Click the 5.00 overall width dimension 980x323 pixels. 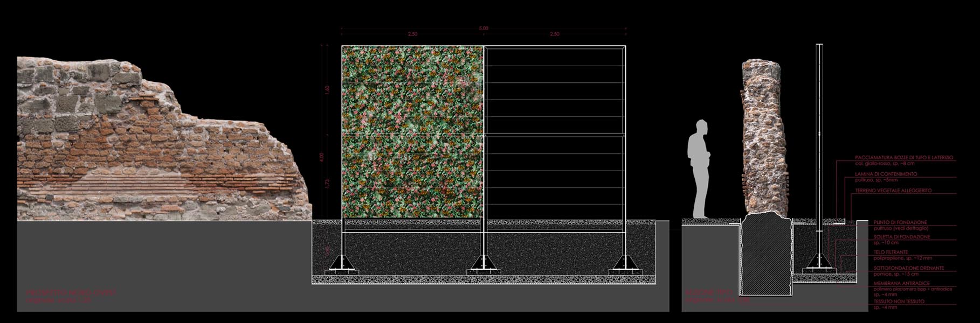pyautogui.click(x=484, y=28)
